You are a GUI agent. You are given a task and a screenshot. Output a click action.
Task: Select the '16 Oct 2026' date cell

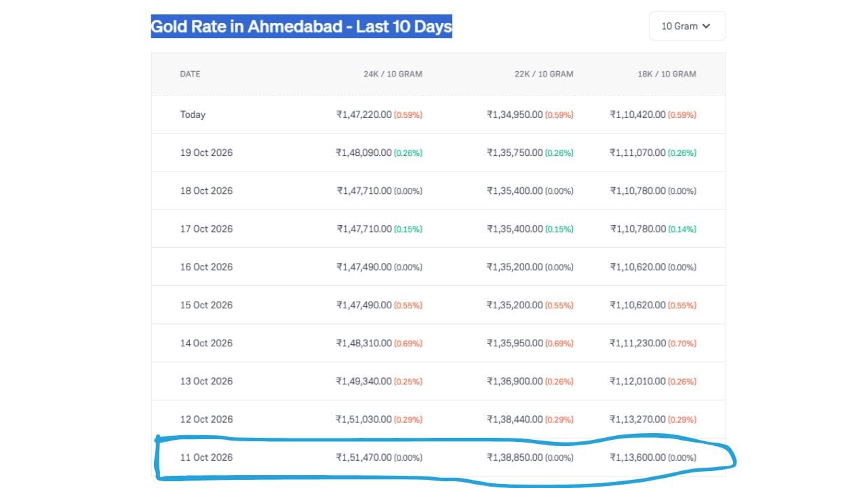click(x=206, y=266)
